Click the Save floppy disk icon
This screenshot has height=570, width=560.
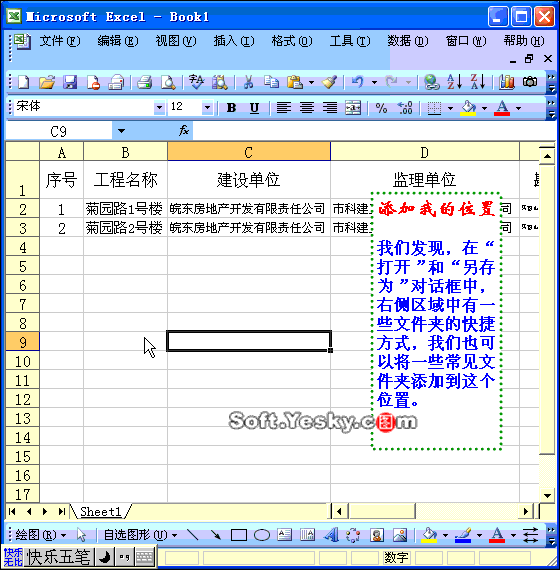[70, 82]
